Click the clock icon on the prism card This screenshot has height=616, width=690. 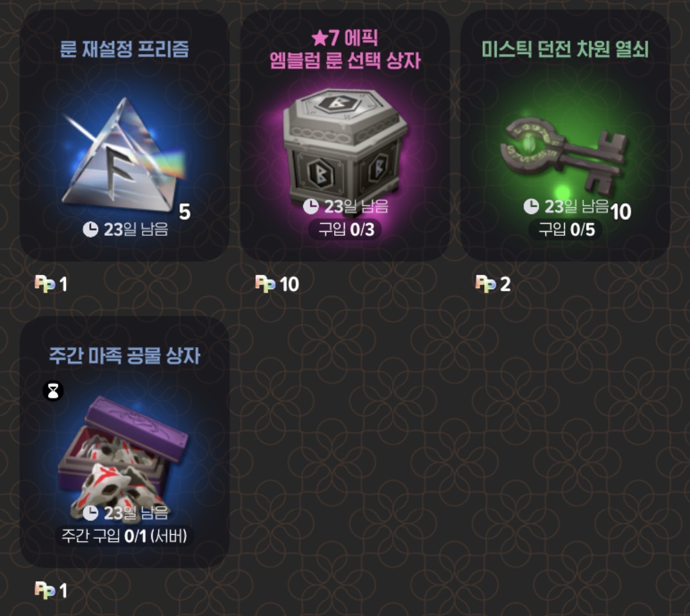point(90,230)
